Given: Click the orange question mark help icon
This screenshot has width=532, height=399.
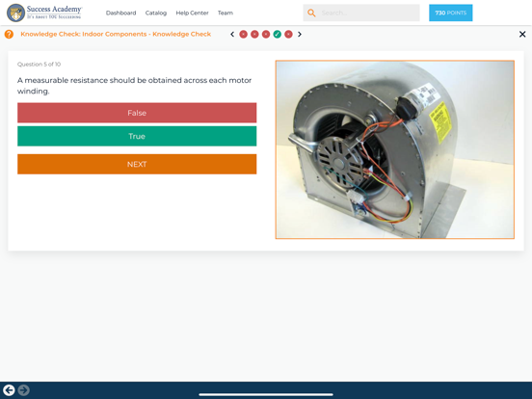Looking at the screenshot, I should point(10,34).
